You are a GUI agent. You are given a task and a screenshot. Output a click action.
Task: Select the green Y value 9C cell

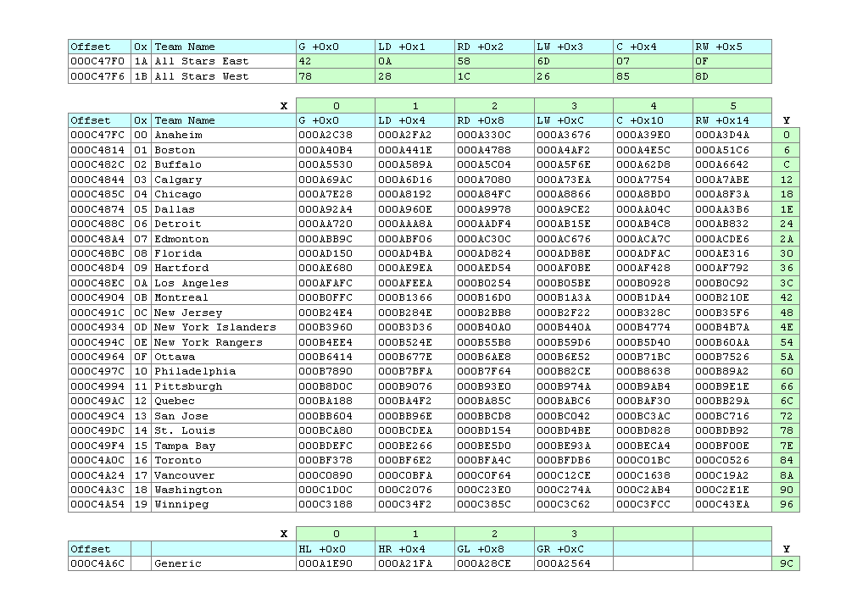(x=786, y=563)
